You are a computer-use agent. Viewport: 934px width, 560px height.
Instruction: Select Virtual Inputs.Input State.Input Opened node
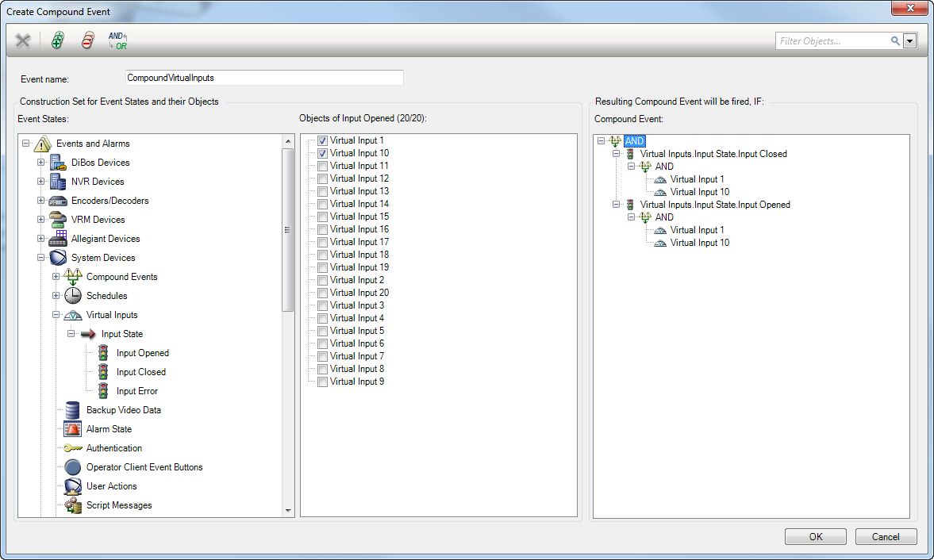coord(715,205)
